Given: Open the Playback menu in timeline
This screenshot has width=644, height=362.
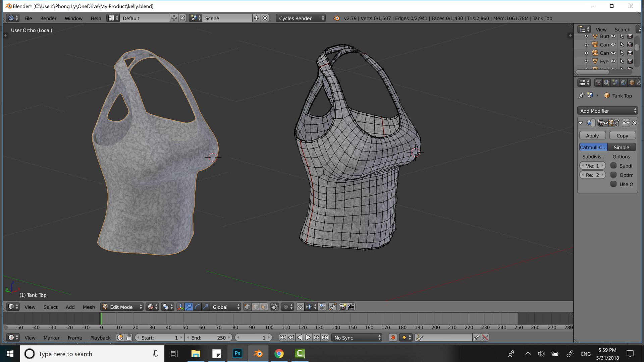Looking at the screenshot, I should click(100, 338).
